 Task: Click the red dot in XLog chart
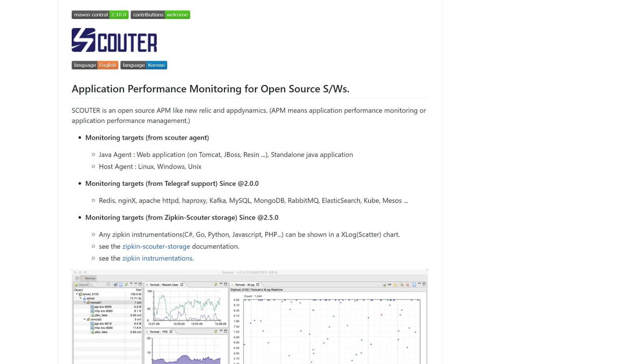tap(381, 315)
